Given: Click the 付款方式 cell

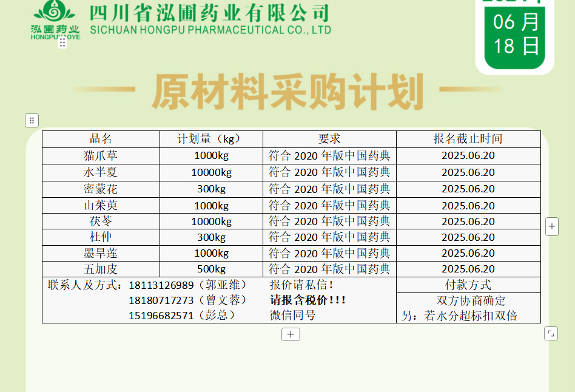Looking at the screenshot, I should pyautogui.click(x=468, y=285).
